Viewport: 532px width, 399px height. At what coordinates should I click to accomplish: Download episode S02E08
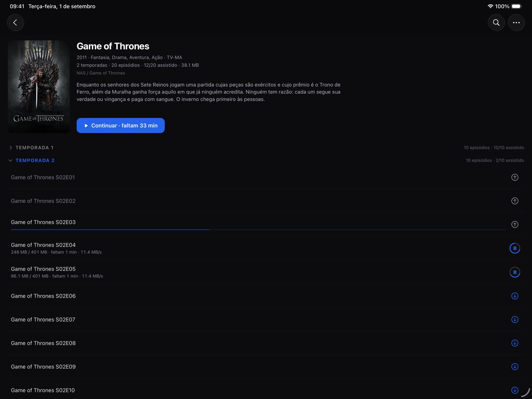coord(515,343)
